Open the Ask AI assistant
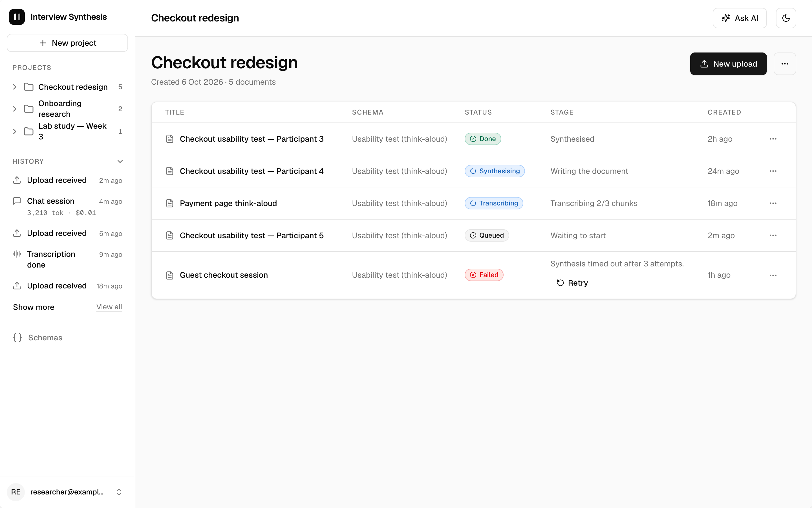Viewport: 812px width, 508px height. (739, 18)
